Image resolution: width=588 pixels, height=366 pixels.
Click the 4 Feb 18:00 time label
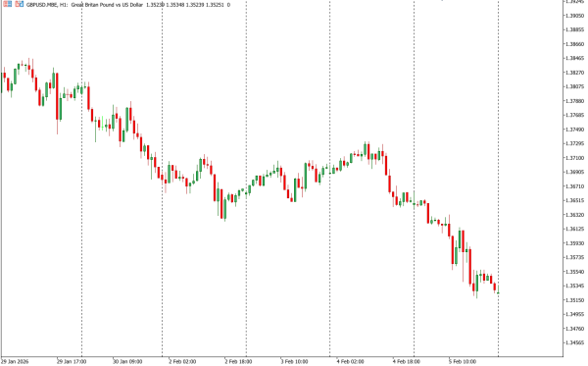pyautogui.click(x=407, y=362)
